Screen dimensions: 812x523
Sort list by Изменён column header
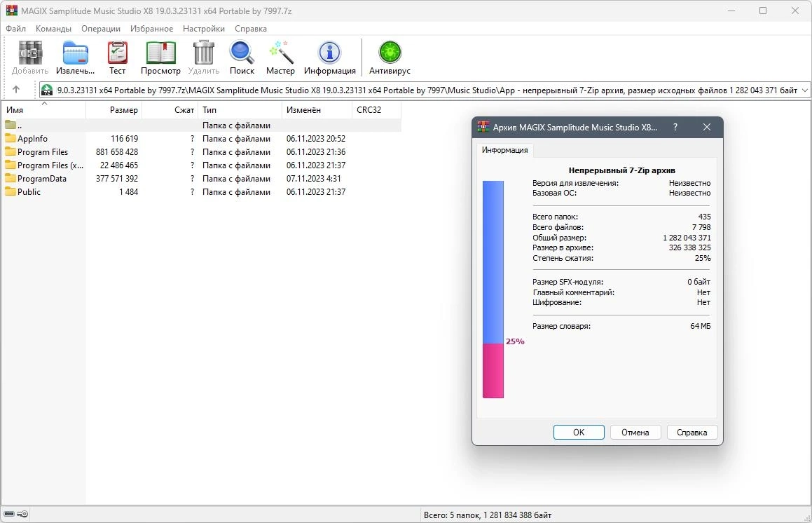tap(317, 110)
